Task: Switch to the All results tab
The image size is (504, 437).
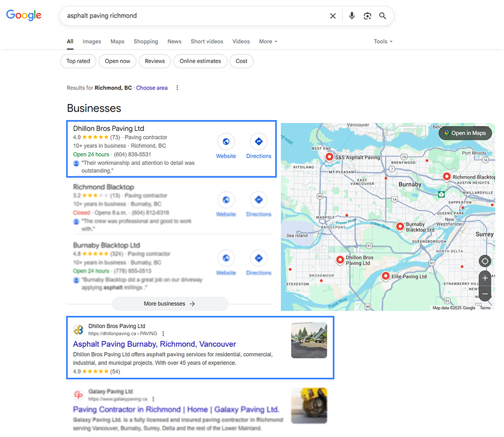Action: tap(70, 42)
